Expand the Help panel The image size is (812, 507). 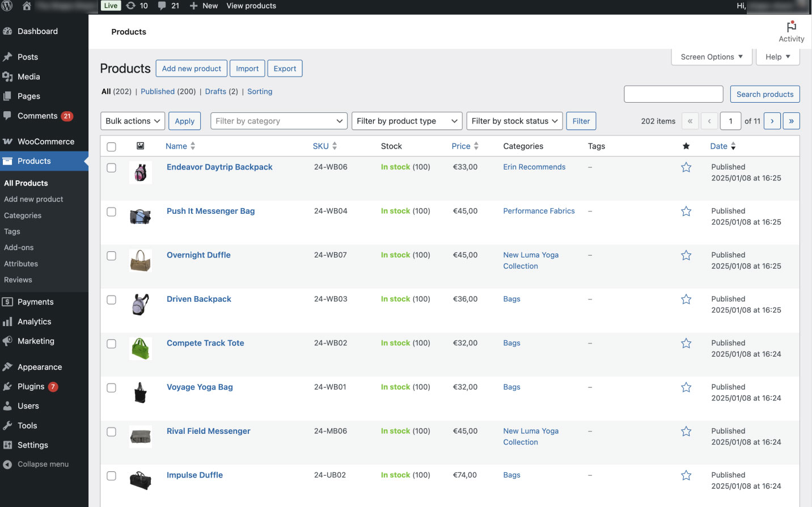[777, 57]
